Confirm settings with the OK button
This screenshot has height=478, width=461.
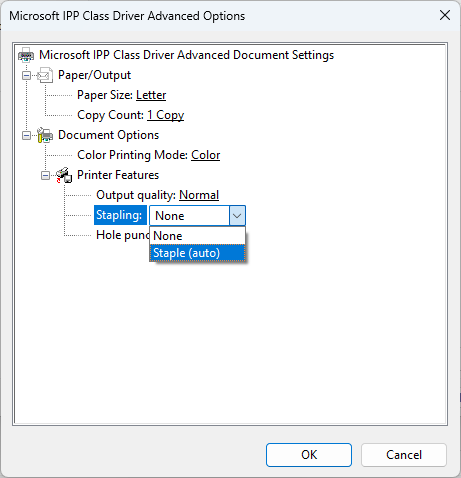309,455
